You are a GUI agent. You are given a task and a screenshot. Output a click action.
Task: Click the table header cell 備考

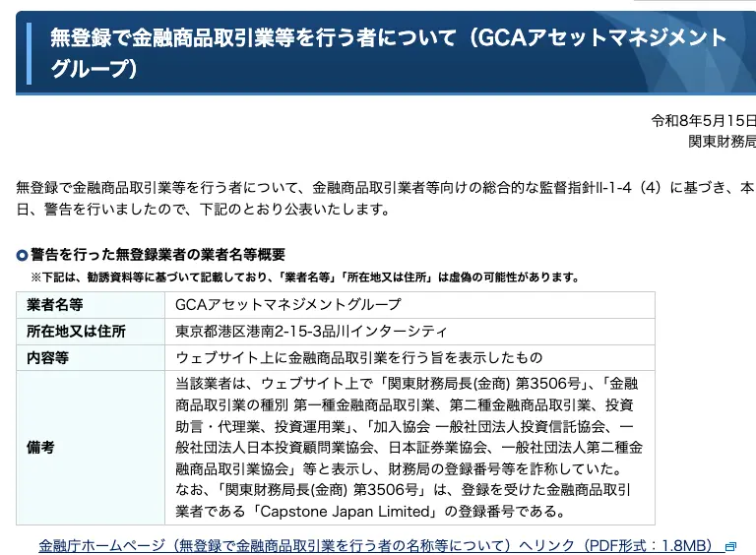(x=91, y=448)
